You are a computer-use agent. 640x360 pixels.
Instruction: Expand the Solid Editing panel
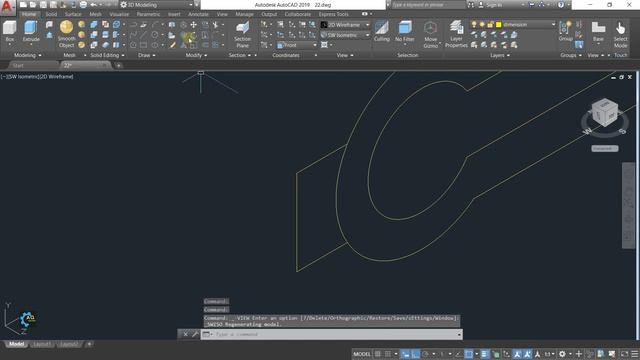coord(108,55)
